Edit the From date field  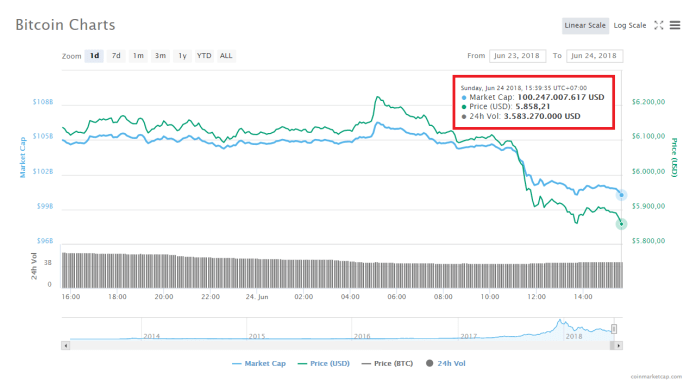(517, 55)
